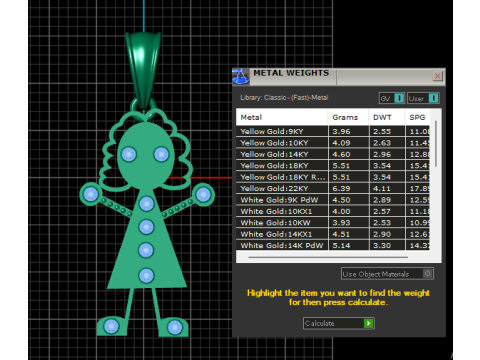Image resolution: width=480 pixels, height=360 pixels.
Task: Click the 3.96 grams value
Action: [x=341, y=131]
